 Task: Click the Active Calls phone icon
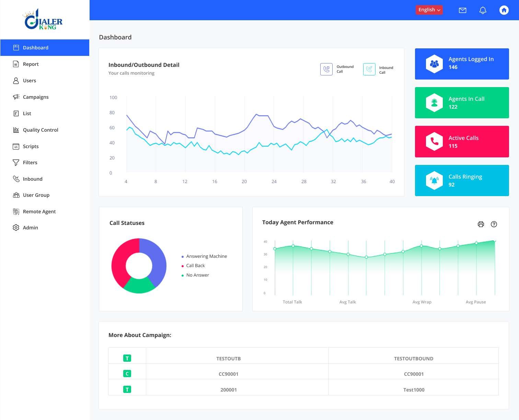(x=434, y=141)
